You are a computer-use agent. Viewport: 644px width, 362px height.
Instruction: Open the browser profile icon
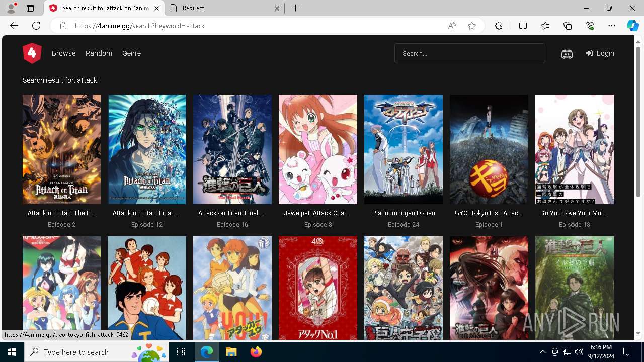[11, 8]
